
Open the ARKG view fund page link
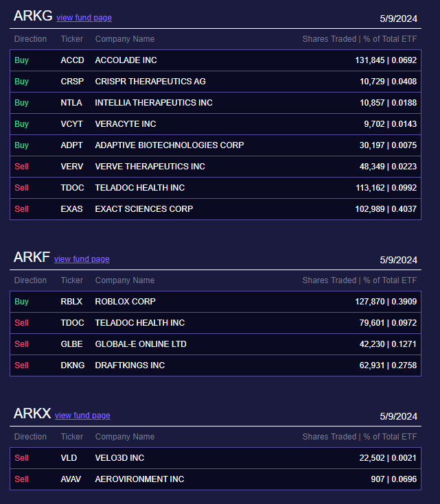point(84,18)
